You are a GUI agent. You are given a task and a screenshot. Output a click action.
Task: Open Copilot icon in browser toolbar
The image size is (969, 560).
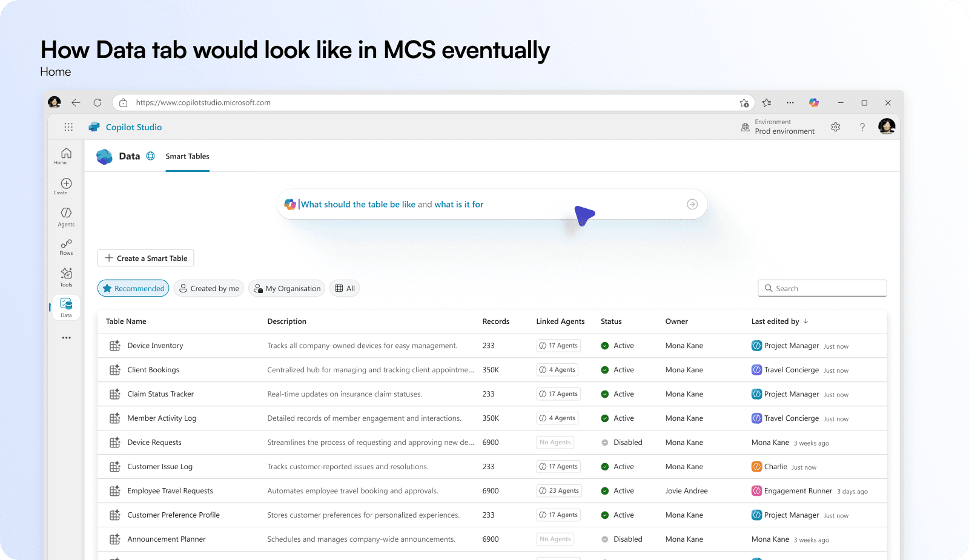coord(814,102)
